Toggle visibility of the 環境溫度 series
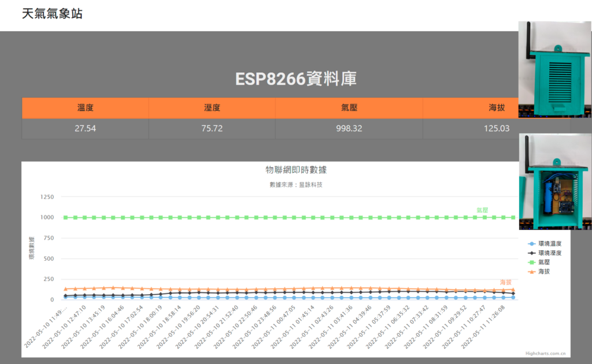This screenshot has height=364, width=592. point(548,243)
